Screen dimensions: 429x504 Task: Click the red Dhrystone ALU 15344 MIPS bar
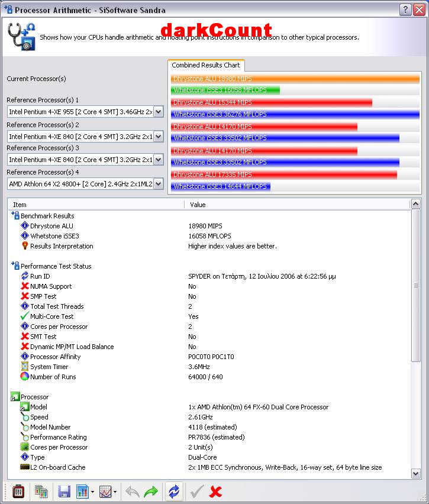pyautogui.click(x=272, y=102)
